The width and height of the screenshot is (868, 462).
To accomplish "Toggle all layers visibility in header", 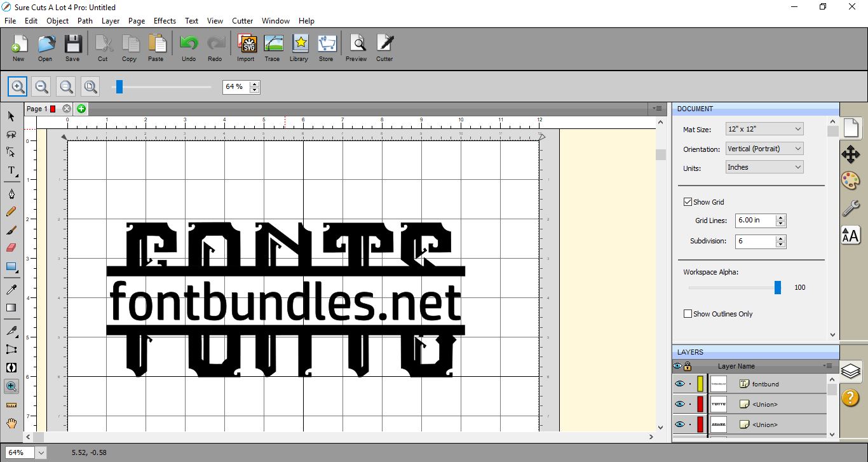I will pos(677,366).
